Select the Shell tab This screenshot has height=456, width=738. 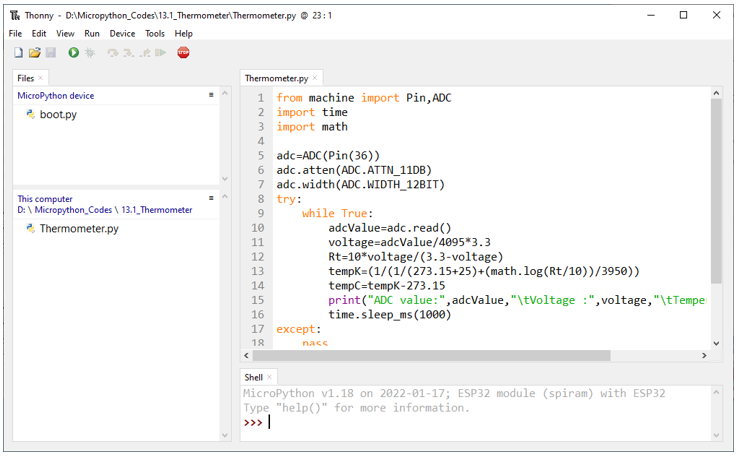click(x=254, y=377)
